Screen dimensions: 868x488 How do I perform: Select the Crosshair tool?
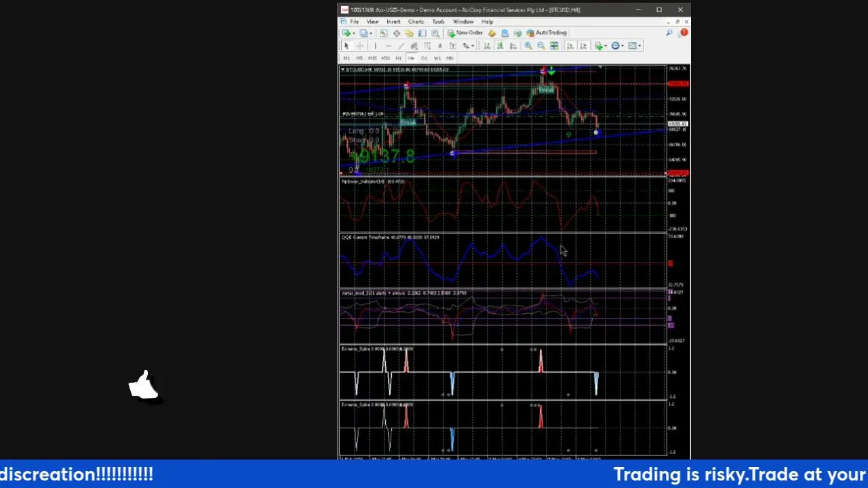[359, 46]
